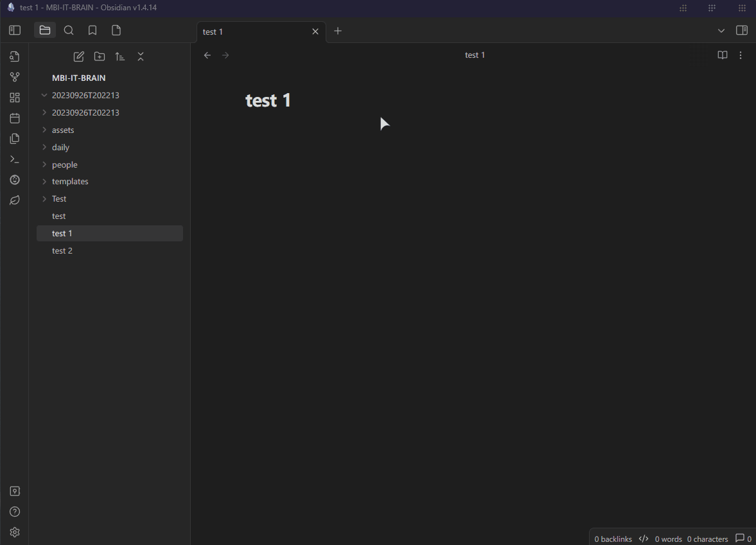Toggle the right sidebar panel
Image resolution: width=756 pixels, height=545 pixels.
pos(742,30)
